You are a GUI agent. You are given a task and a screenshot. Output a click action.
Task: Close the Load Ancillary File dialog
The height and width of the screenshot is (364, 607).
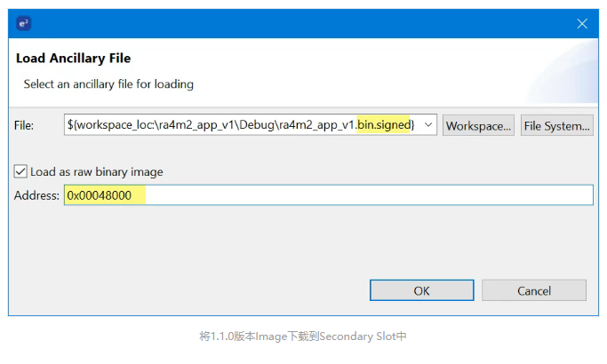coord(582,24)
